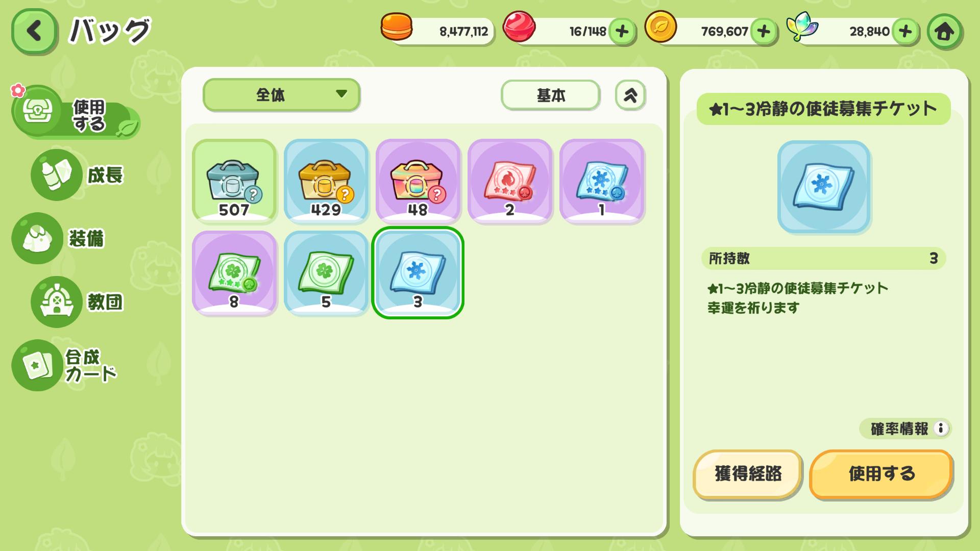Viewport: 980px width, 551px height.
Task: Select the green clover ticket with 5
Action: [326, 273]
